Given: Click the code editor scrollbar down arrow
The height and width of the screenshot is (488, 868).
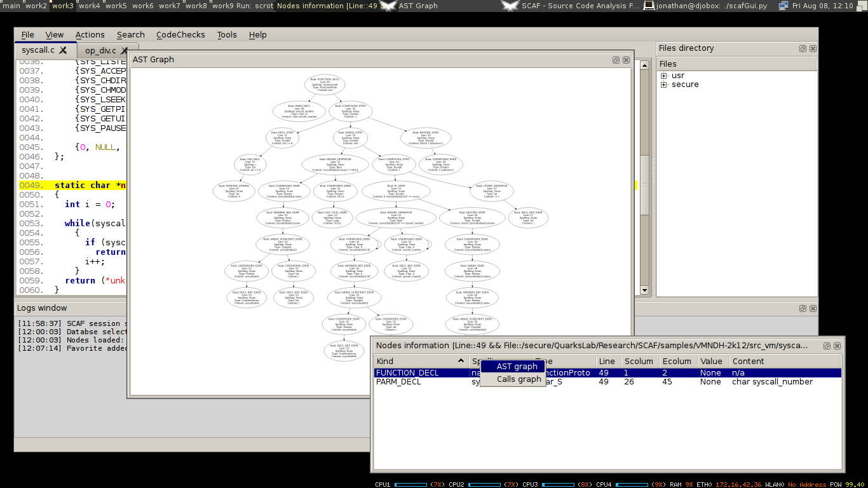Looking at the screenshot, I should pyautogui.click(x=644, y=290).
